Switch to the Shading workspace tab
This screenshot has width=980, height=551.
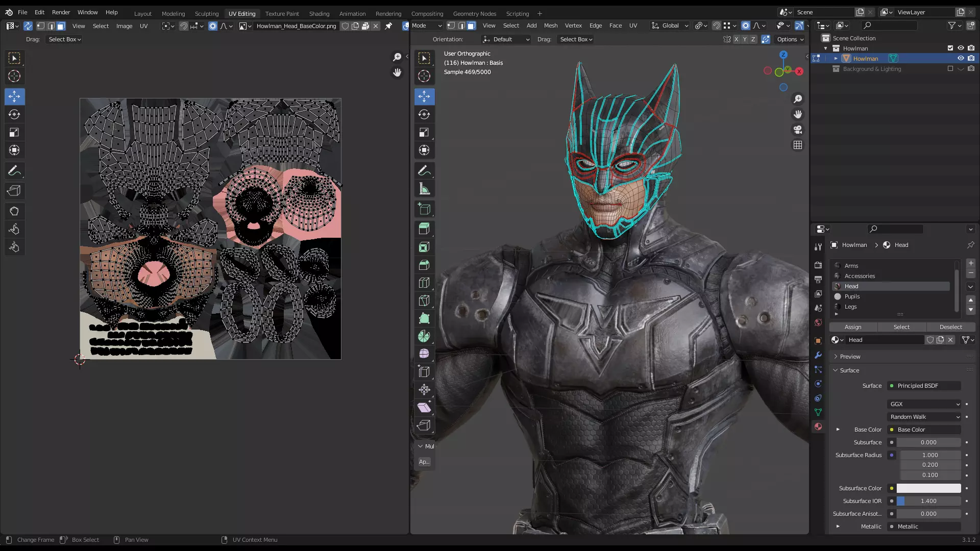coord(319,14)
